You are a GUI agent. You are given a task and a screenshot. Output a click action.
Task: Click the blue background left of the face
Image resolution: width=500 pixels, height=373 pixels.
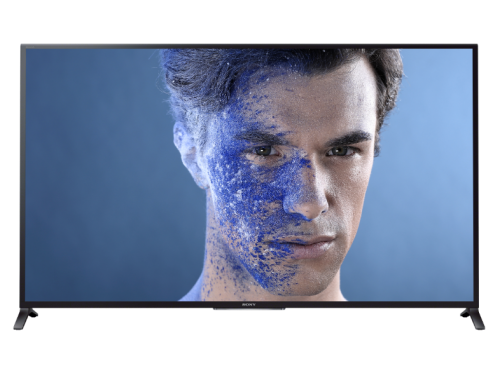(x=97, y=173)
